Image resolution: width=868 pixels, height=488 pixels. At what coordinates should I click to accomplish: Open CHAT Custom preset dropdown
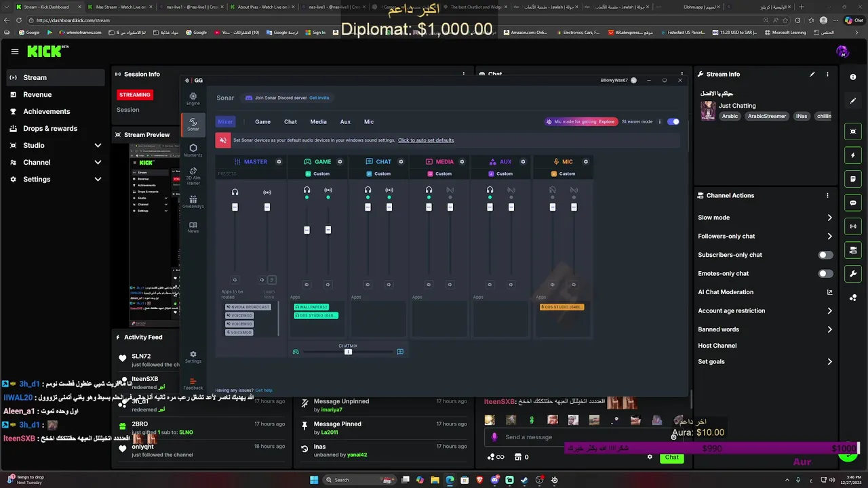click(379, 174)
